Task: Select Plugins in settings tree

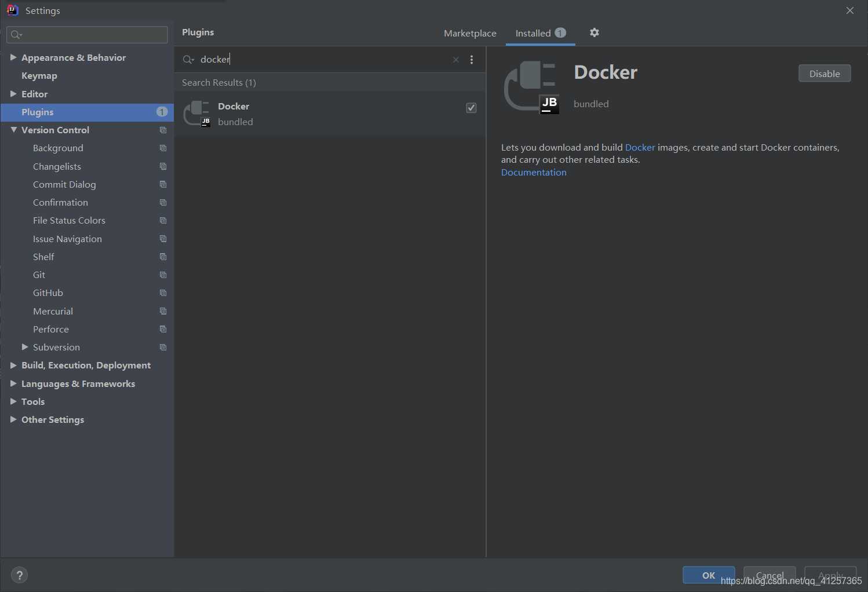Action: [x=87, y=112]
